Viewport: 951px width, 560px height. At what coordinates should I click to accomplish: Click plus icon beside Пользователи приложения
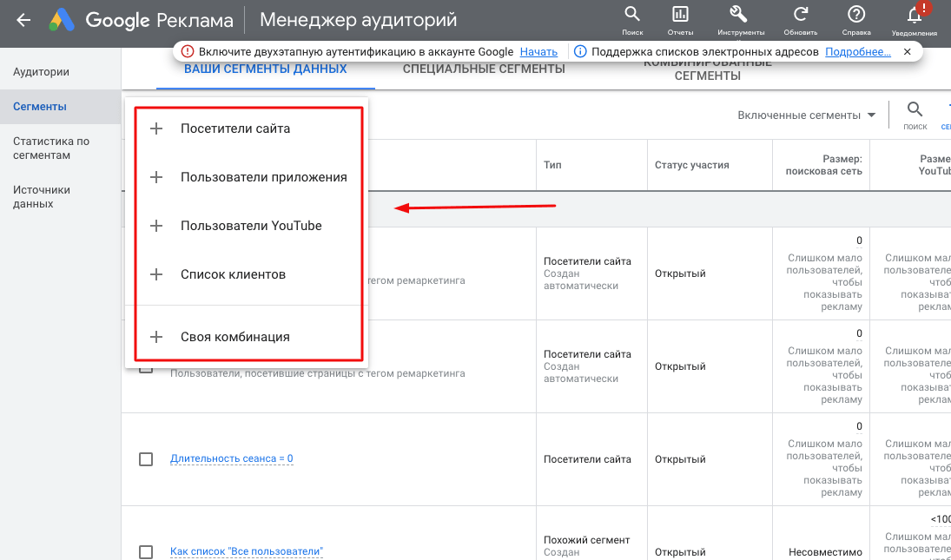(x=156, y=177)
